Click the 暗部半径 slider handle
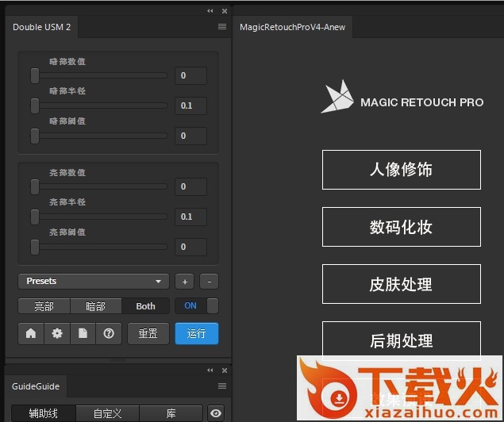The width and height of the screenshot is (504, 422). [x=35, y=105]
